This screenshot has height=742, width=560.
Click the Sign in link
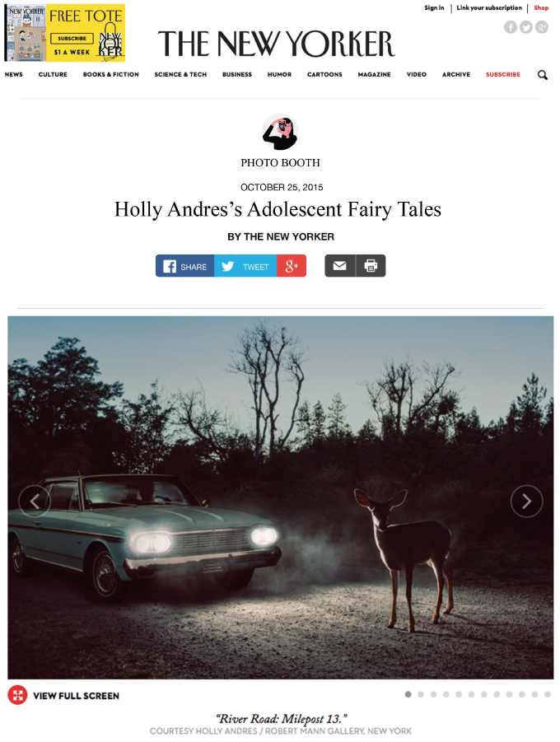(434, 8)
